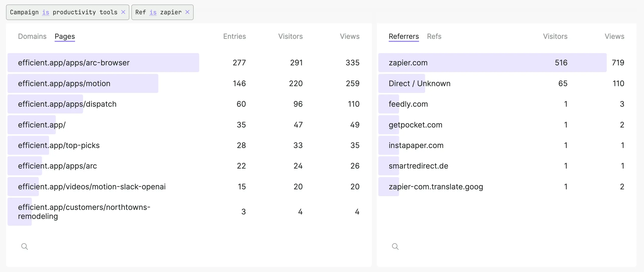Change Campaign filter 'is' operator
The height and width of the screenshot is (272, 644).
(x=46, y=12)
